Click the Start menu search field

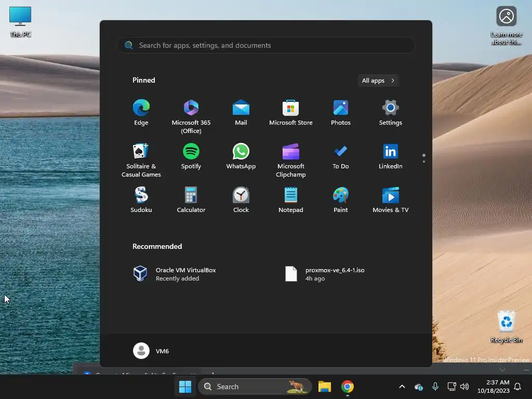[266, 45]
